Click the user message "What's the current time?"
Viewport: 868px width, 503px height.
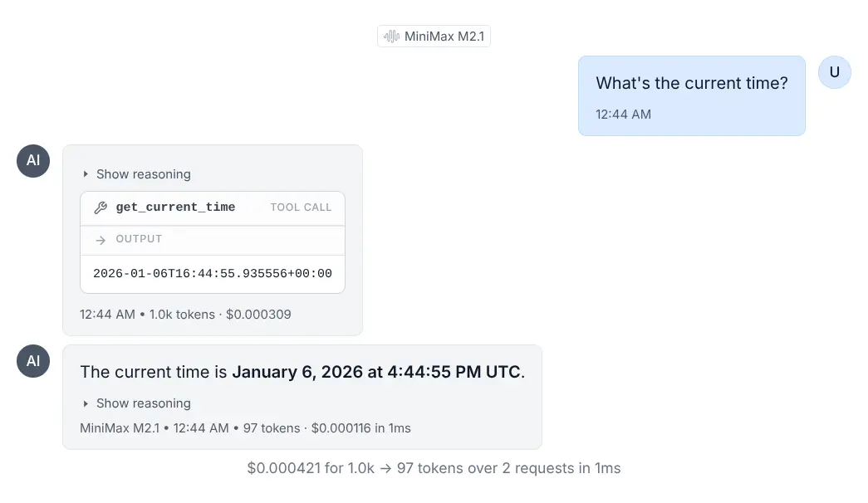coord(692,83)
